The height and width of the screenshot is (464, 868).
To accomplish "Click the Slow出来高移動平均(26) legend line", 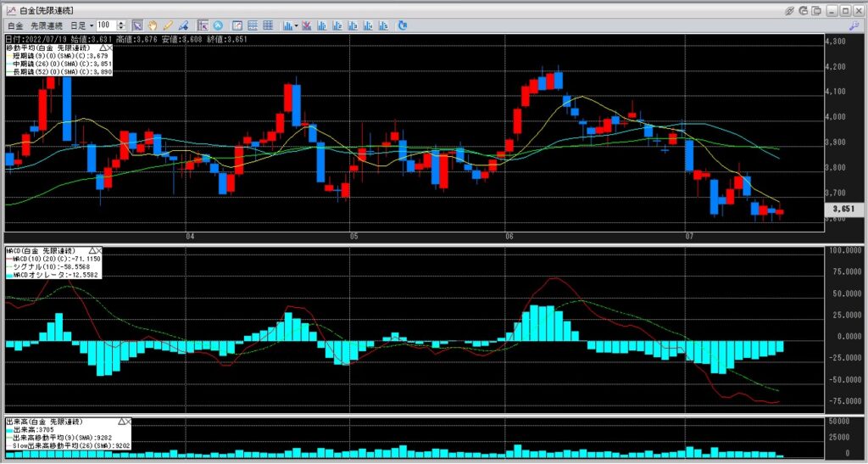I will (68, 445).
